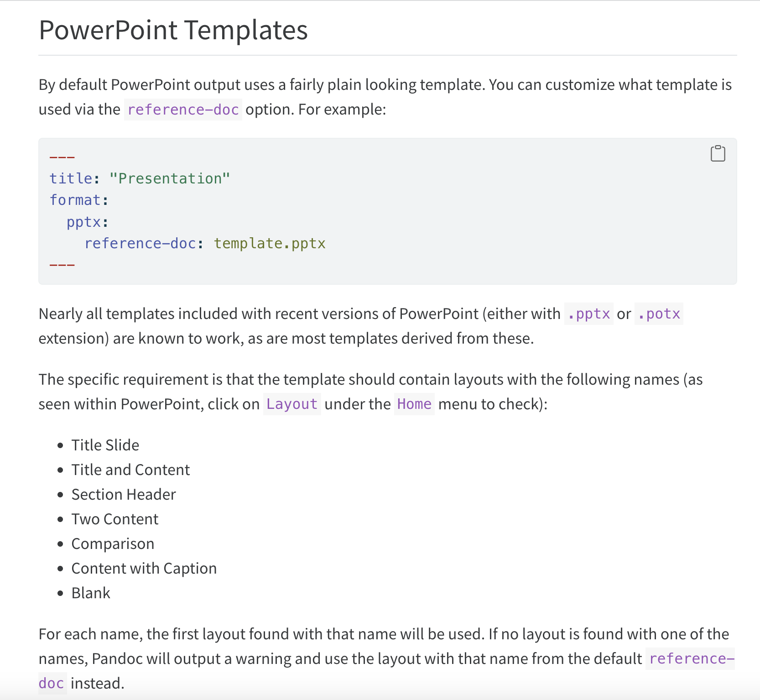This screenshot has width=760, height=700.
Task: Click the Layout inline code term
Action: tap(292, 404)
